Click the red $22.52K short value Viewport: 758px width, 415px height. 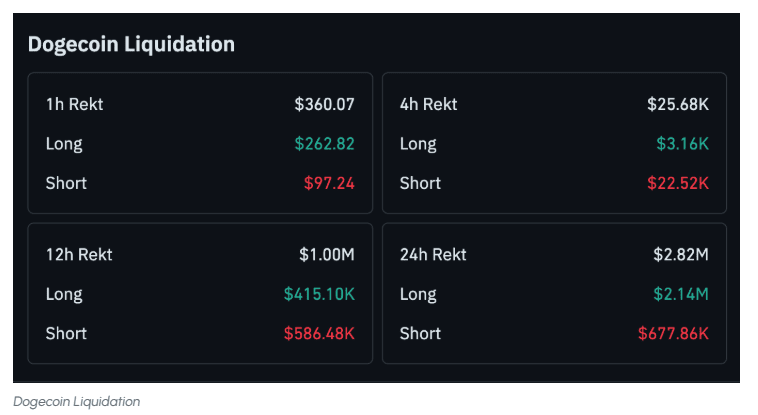[677, 183]
